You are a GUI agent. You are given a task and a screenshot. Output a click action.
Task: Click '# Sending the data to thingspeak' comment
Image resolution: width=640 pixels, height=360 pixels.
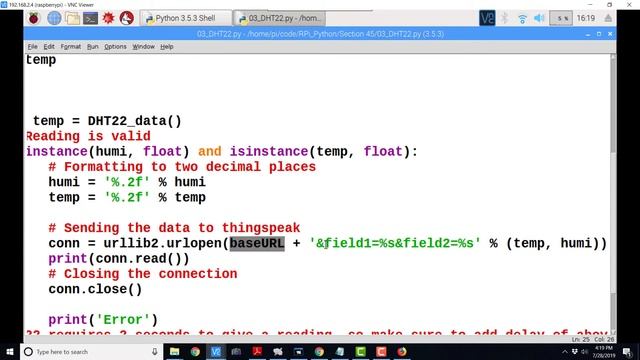(174, 228)
